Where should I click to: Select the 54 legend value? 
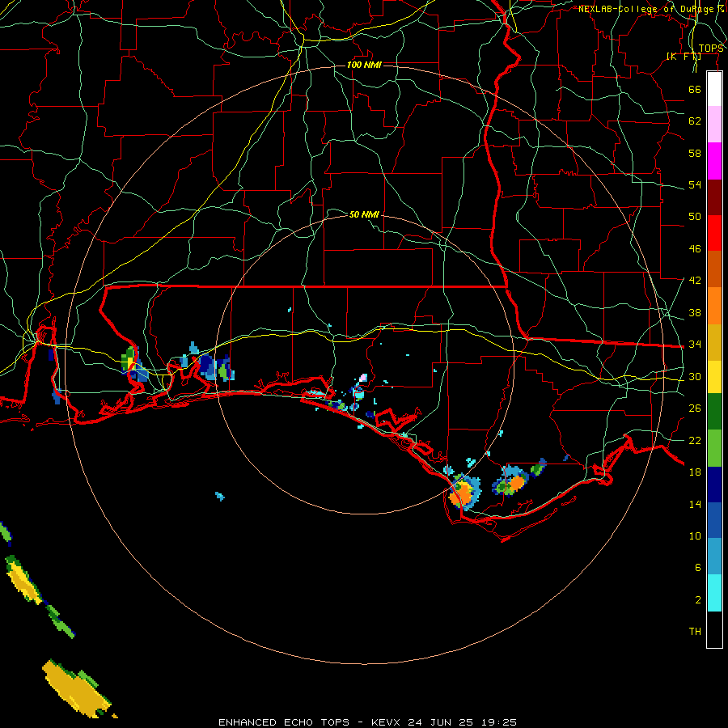(x=695, y=184)
